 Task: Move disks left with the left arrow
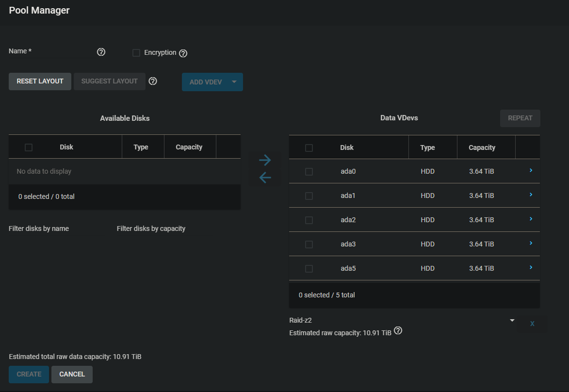[265, 178]
